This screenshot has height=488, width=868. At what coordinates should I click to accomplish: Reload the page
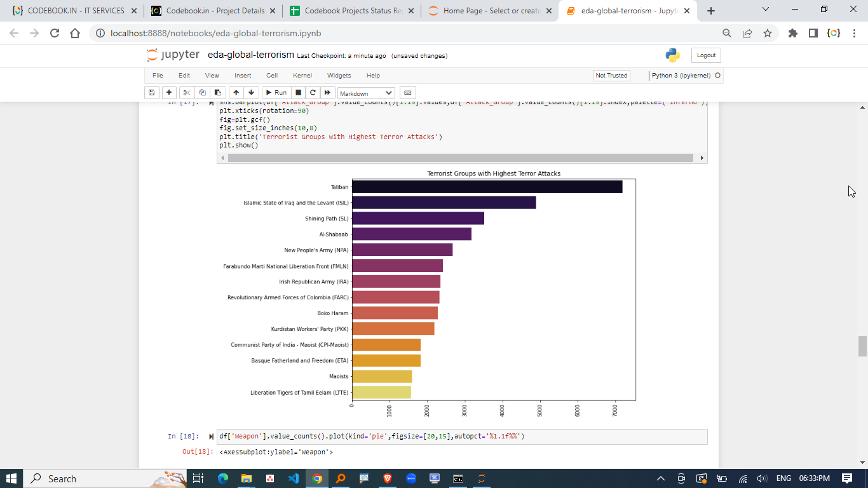pyautogui.click(x=55, y=33)
